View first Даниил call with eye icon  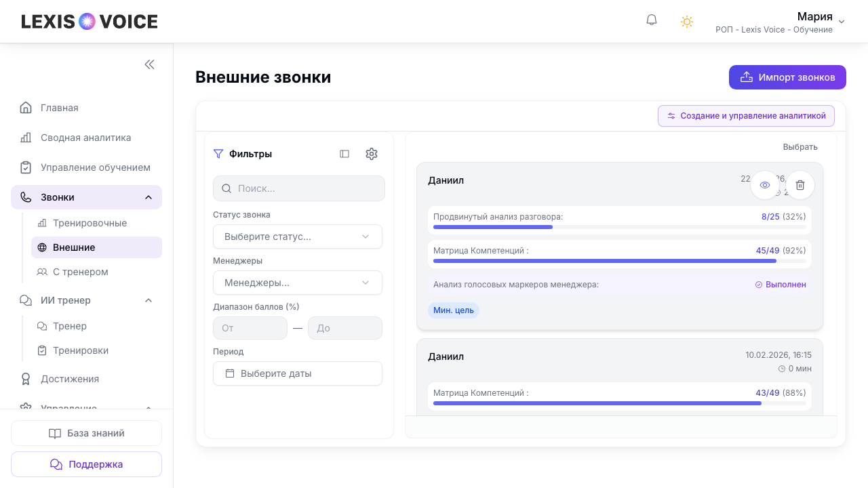(x=765, y=185)
